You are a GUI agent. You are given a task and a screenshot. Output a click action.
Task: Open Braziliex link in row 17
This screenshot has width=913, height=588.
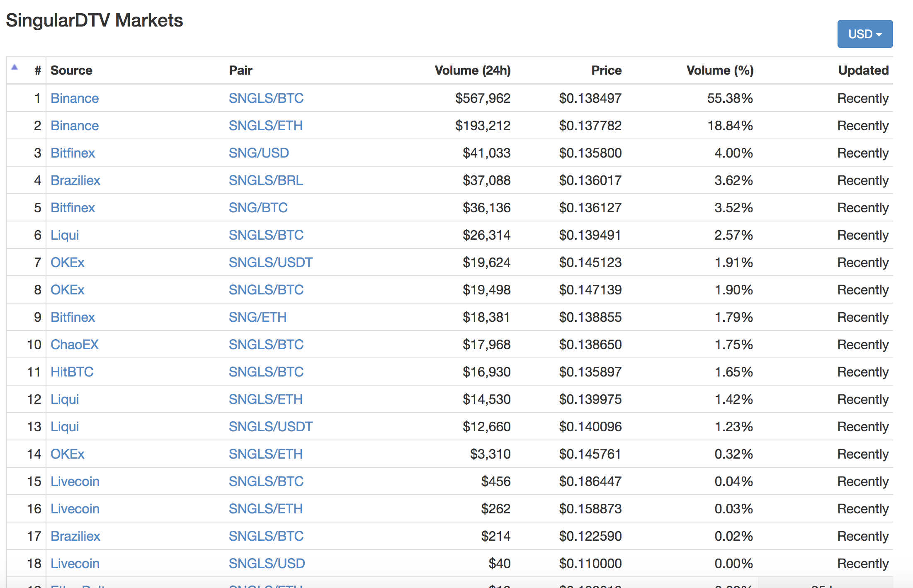pyautogui.click(x=75, y=536)
